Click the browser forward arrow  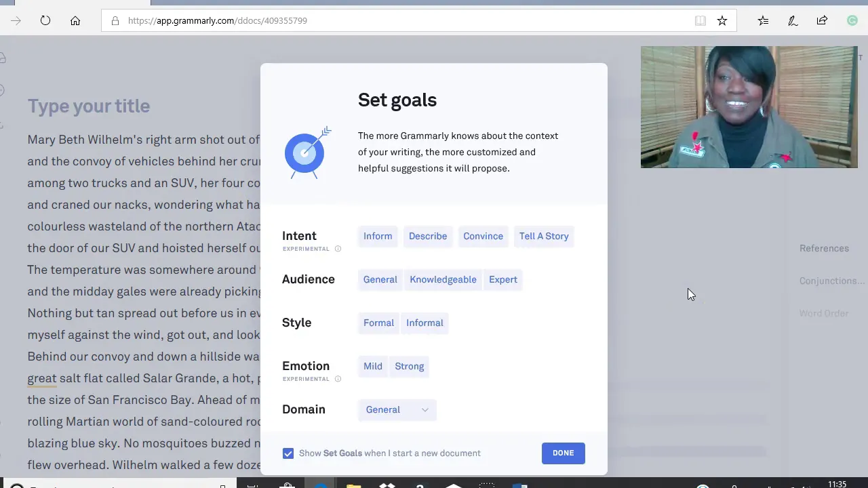16,20
